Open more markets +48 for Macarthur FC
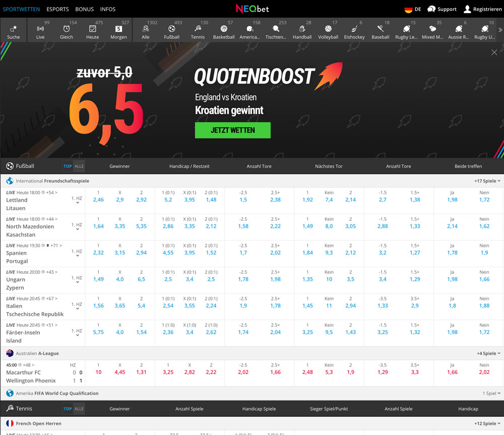Image resolution: width=504 pixels, height=435 pixels. 29,365
